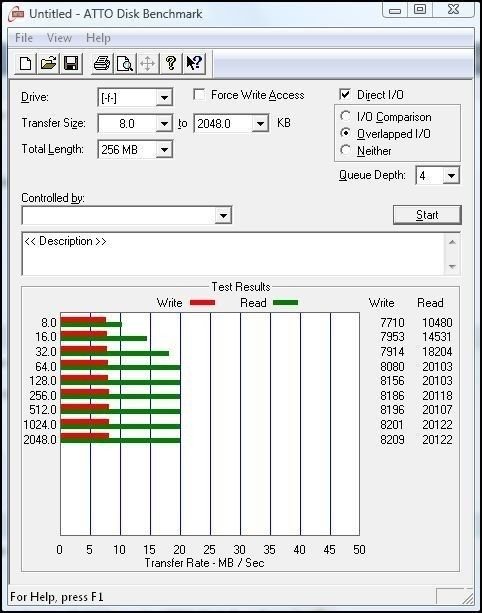Image resolution: width=482 pixels, height=613 pixels.
Task: Select the I/O Comparison radio button
Action: (x=345, y=116)
